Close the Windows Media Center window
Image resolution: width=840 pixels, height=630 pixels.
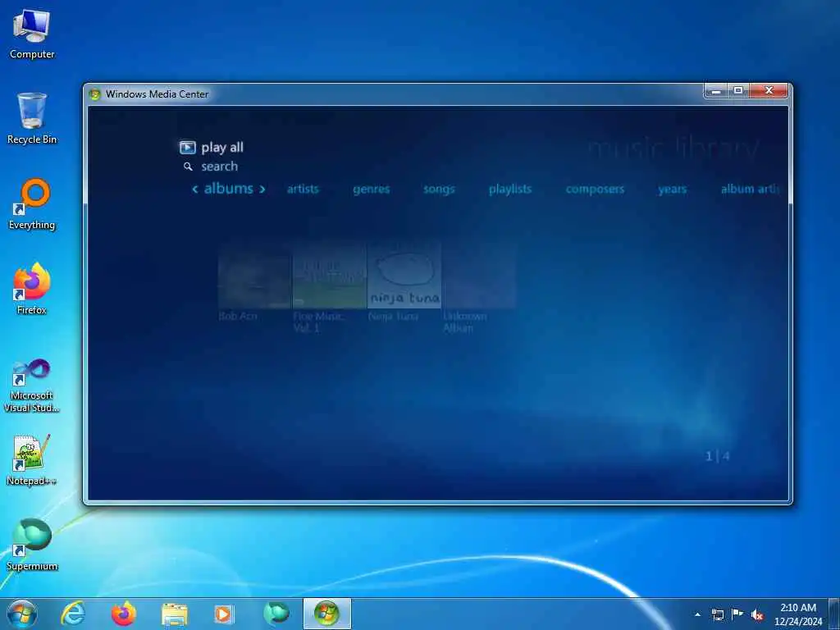click(x=769, y=91)
